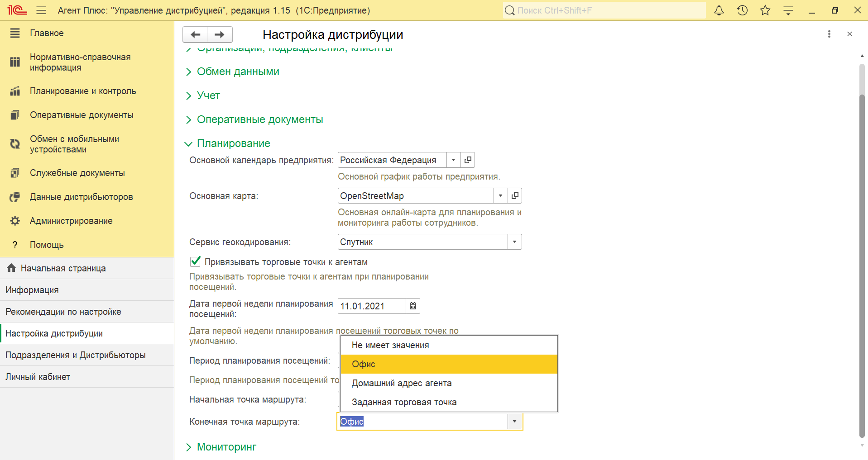Click the Спутник geocoding field

click(422, 242)
